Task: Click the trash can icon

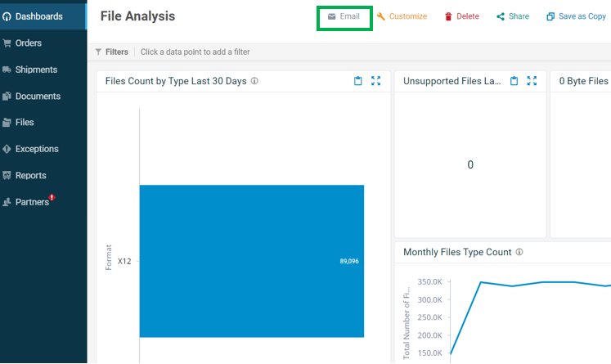Action: coord(448,16)
